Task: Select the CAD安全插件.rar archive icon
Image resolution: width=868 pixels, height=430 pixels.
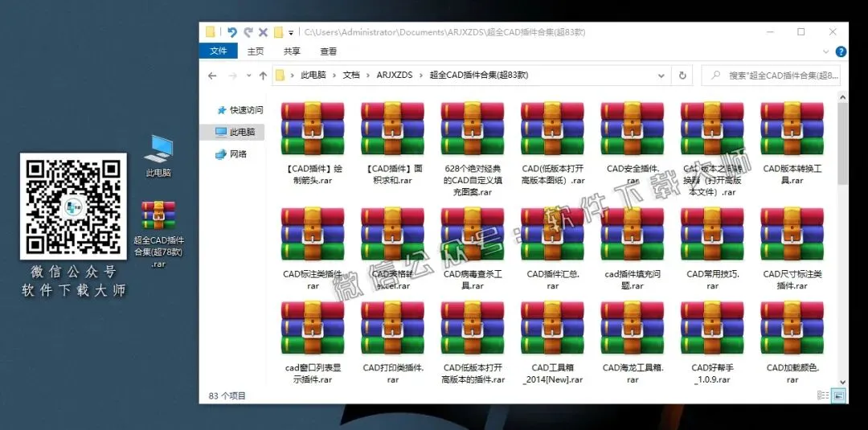Action: coord(633,129)
